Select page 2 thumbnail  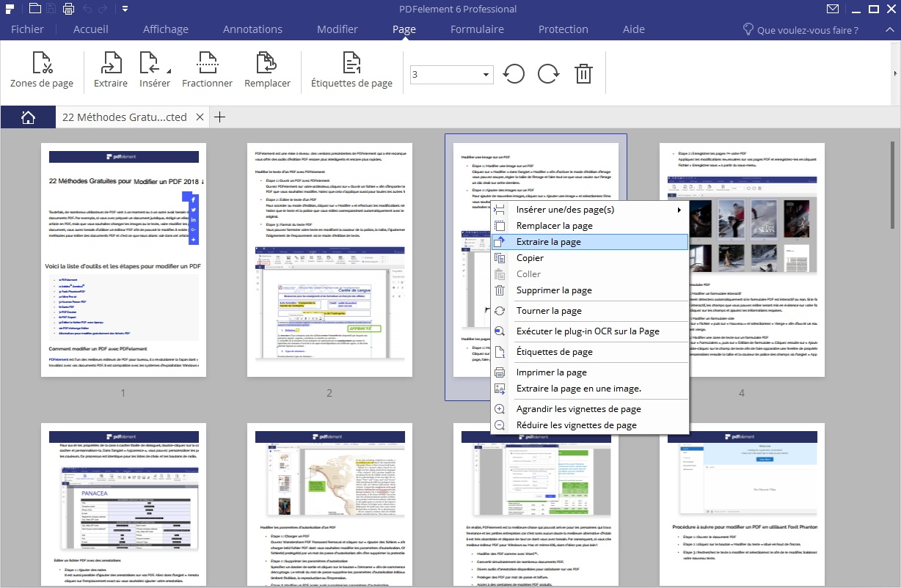pyautogui.click(x=329, y=260)
